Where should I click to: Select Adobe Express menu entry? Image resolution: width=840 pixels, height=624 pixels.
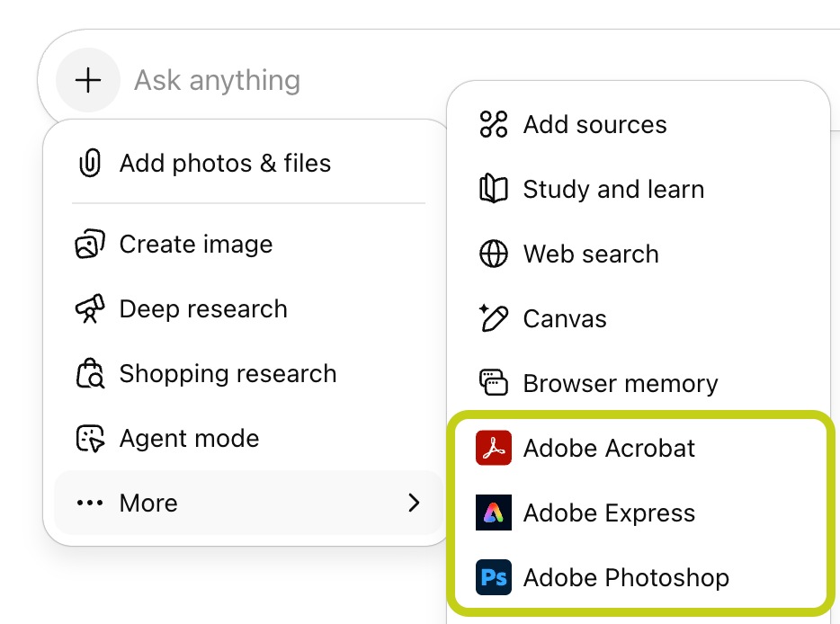(x=609, y=513)
